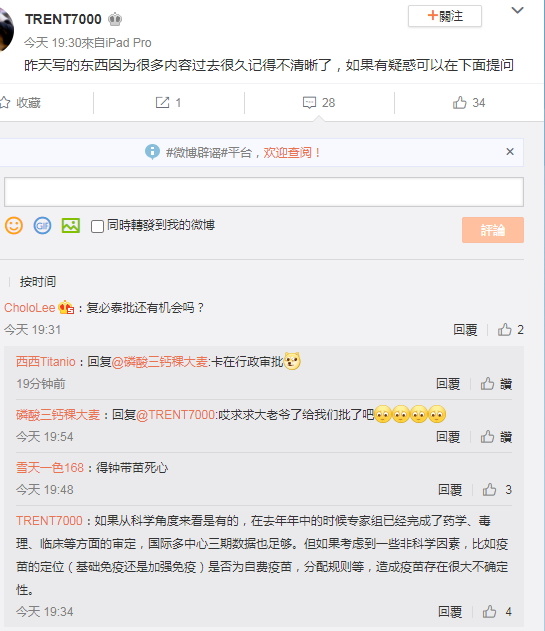
Task: Open the 欢迎查阅 link
Action: click(291, 153)
